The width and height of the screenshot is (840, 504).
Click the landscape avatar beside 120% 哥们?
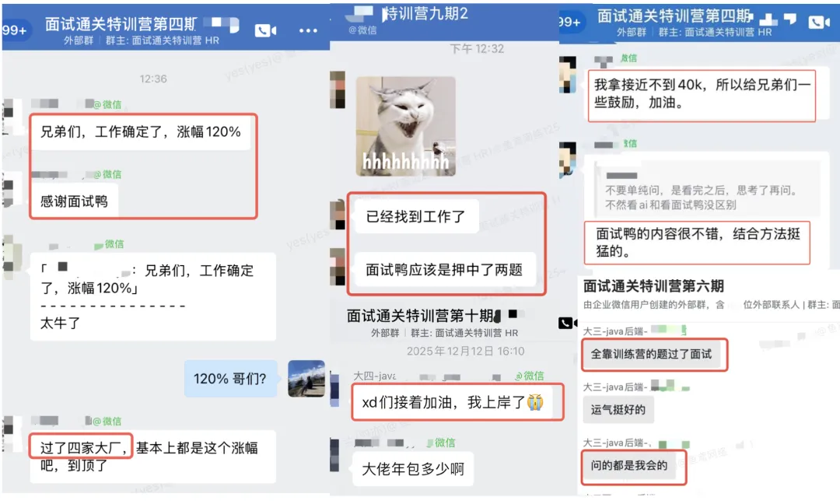click(x=306, y=378)
